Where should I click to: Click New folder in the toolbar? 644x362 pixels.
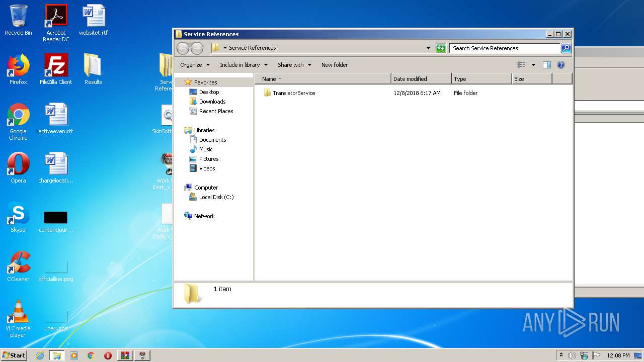point(335,65)
